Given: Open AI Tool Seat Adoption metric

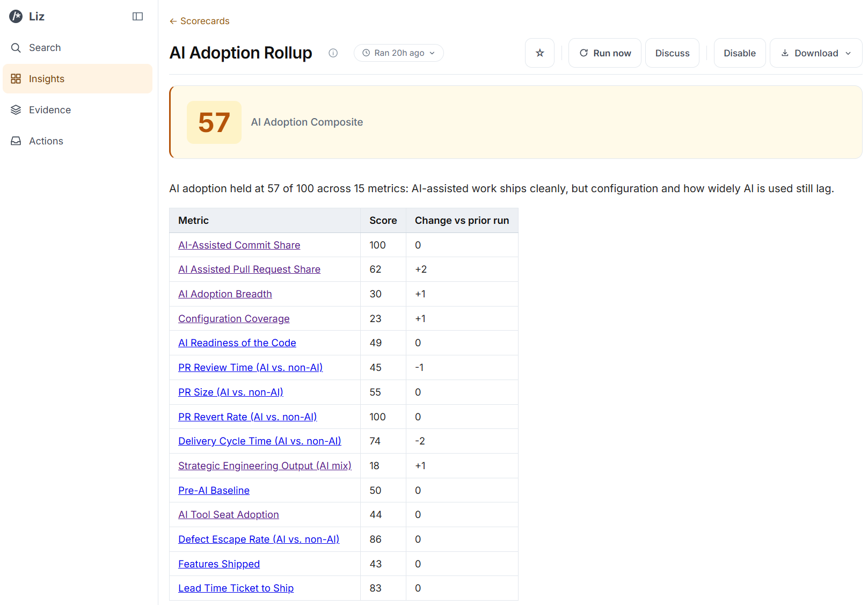Looking at the screenshot, I should pos(229,515).
